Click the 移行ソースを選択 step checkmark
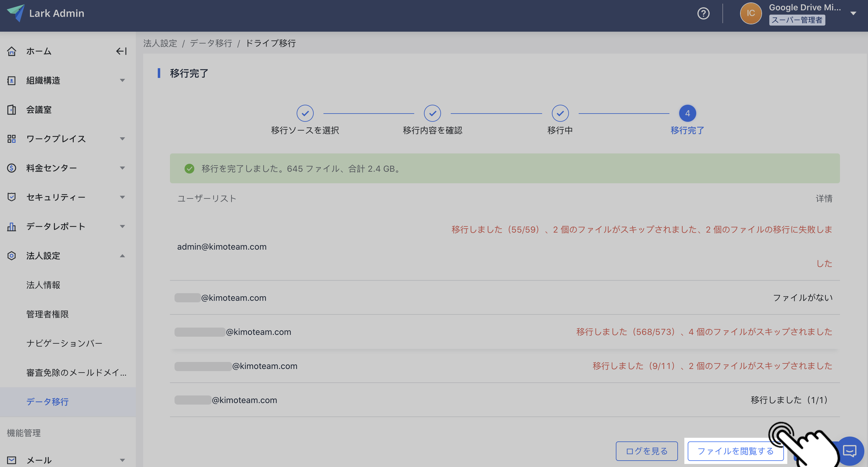The height and width of the screenshot is (467, 868). click(305, 114)
